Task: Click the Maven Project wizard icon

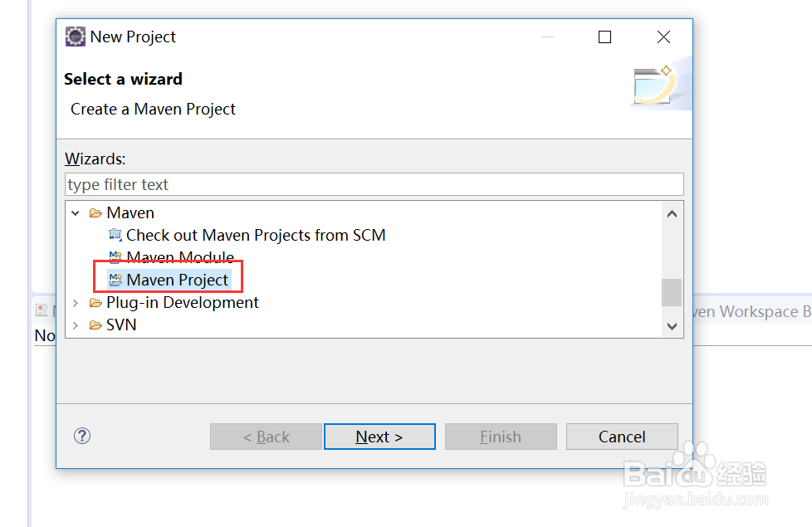Action: point(115,281)
